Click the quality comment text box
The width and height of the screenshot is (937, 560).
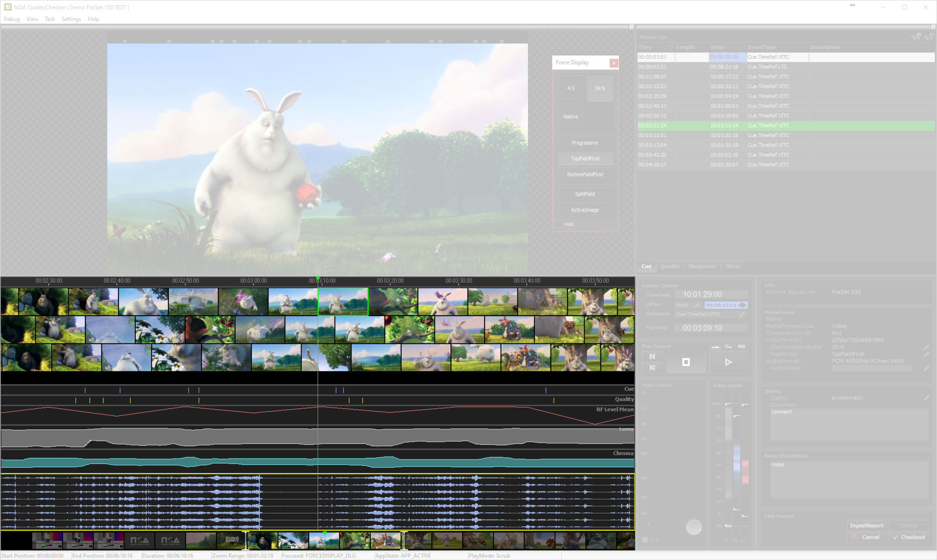[x=849, y=424]
